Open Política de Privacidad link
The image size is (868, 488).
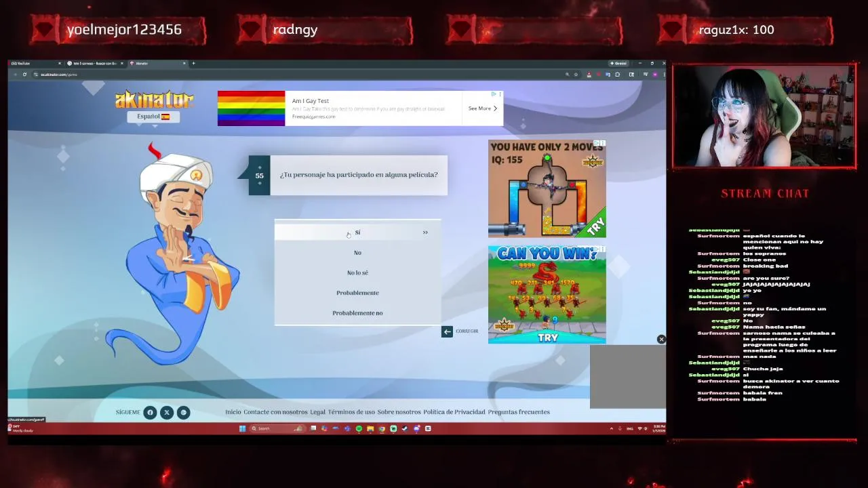[x=454, y=412]
